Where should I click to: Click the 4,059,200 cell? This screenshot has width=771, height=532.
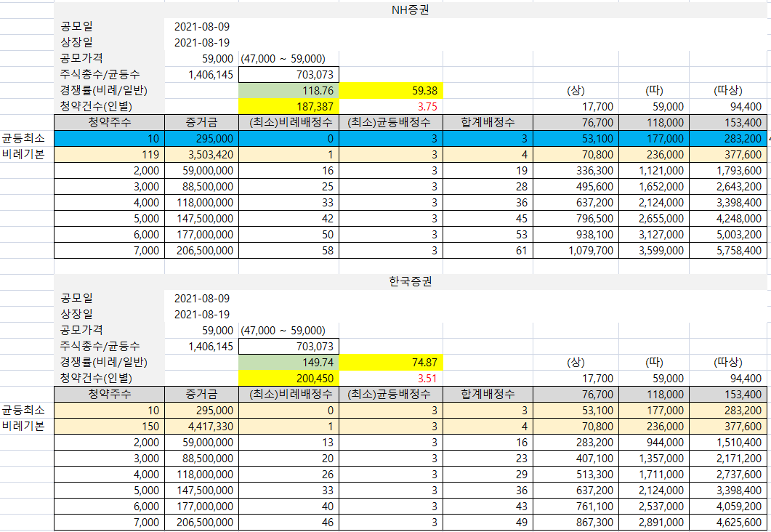tap(728, 507)
